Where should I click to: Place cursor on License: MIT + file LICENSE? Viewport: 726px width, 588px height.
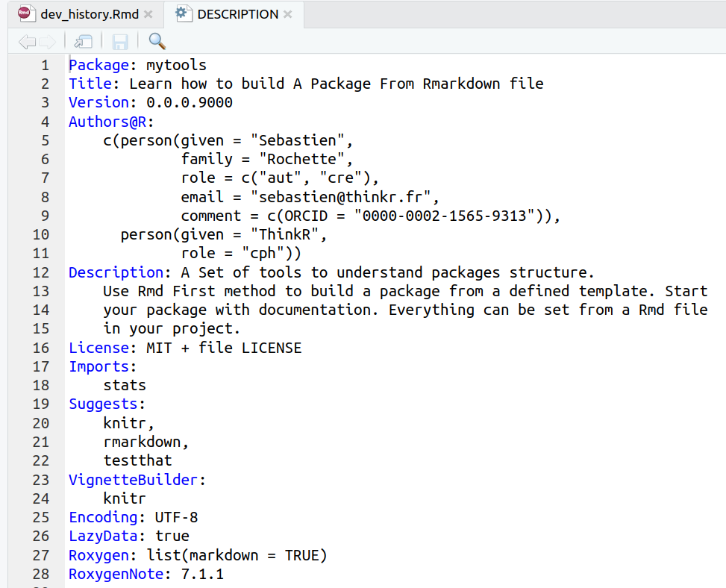click(x=185, y=348)
